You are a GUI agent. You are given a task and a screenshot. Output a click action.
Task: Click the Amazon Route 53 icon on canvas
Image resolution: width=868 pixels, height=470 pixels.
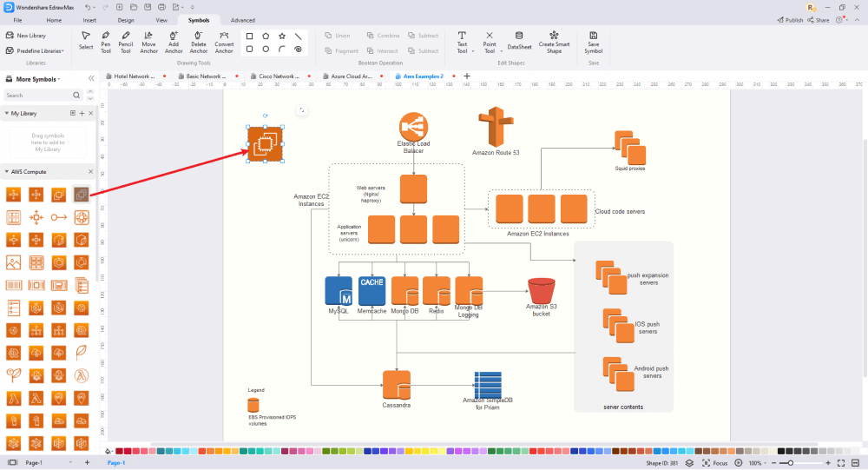click(x=496, y=126)
